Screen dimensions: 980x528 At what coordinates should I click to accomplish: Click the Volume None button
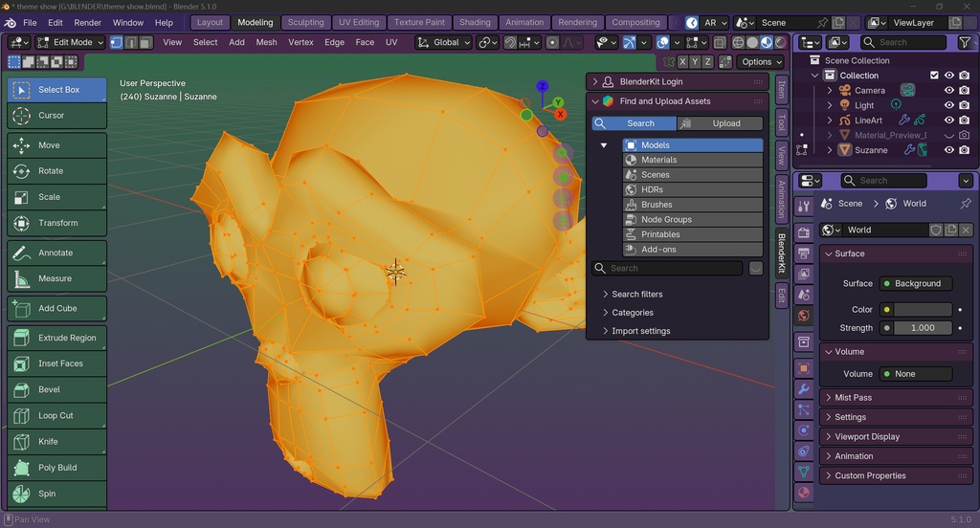click(916, 374)
